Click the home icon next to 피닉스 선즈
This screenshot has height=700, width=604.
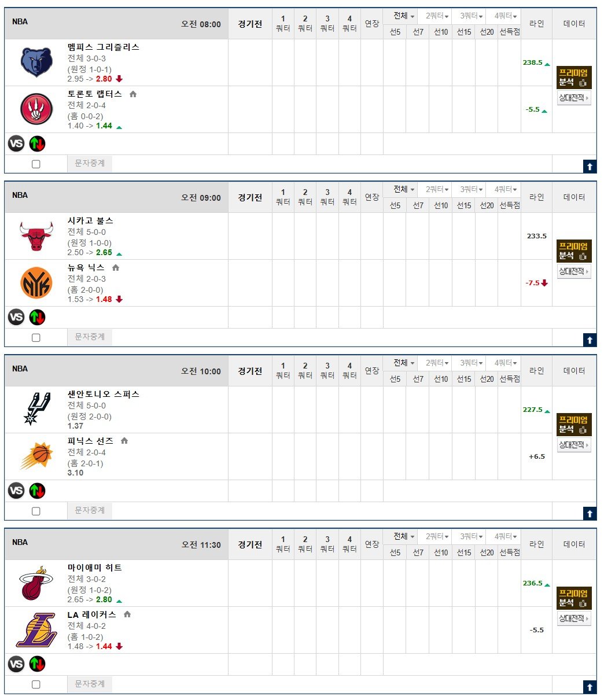coord(124,441)
